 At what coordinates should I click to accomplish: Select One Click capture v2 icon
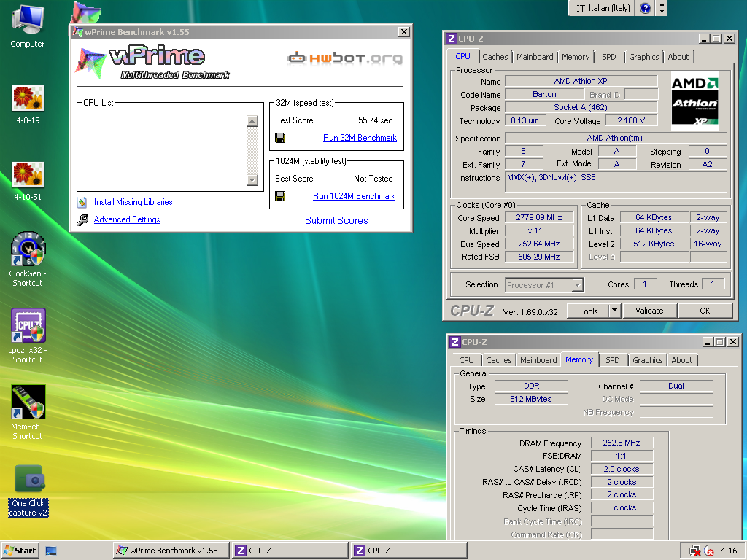coord(28,478)
